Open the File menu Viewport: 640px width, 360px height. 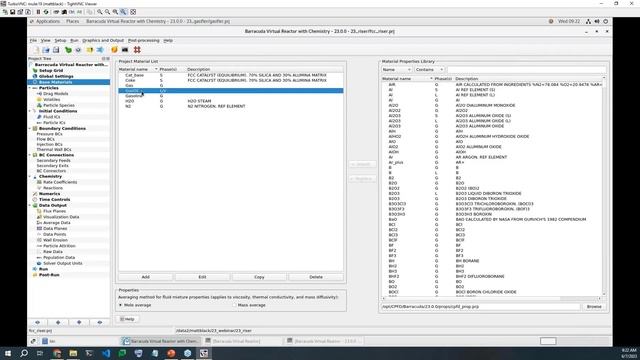pyautogui.click(x=33, y=40)
